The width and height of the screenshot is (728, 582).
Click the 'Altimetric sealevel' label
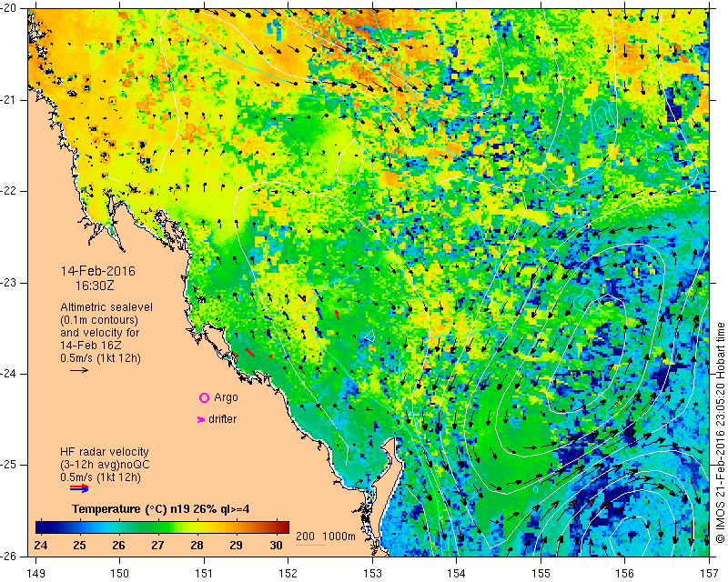[106, 307]
